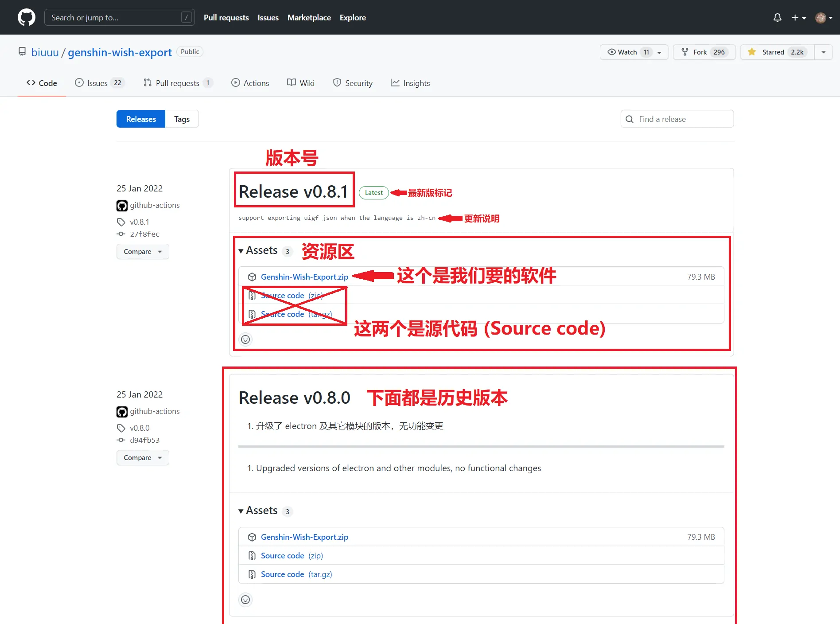The height and width of the screenshot is (624, 840).
Task: Collapse the Assets section of v0.8.0
Action: pyautogui.click(x=265, y=511)
